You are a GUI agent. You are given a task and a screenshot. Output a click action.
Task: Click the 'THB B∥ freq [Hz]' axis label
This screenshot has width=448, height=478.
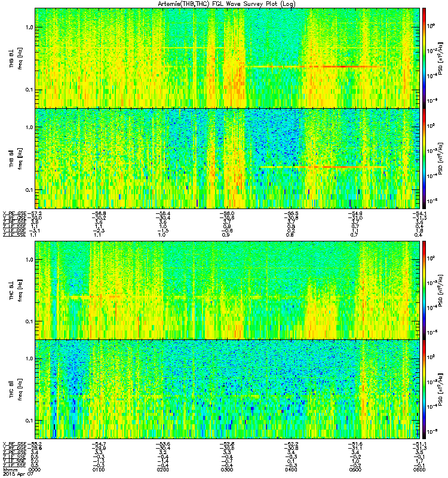16,158
